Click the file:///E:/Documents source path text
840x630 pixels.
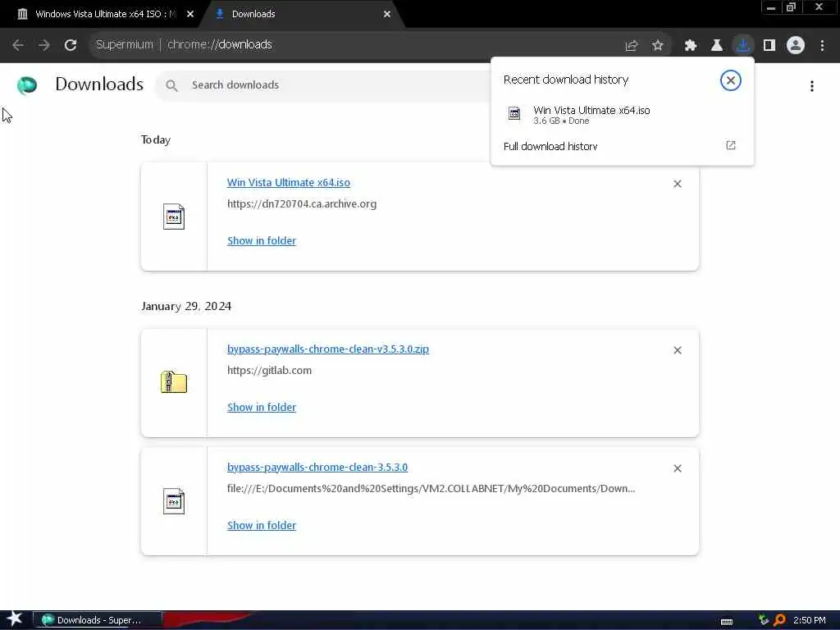point(431,489)
